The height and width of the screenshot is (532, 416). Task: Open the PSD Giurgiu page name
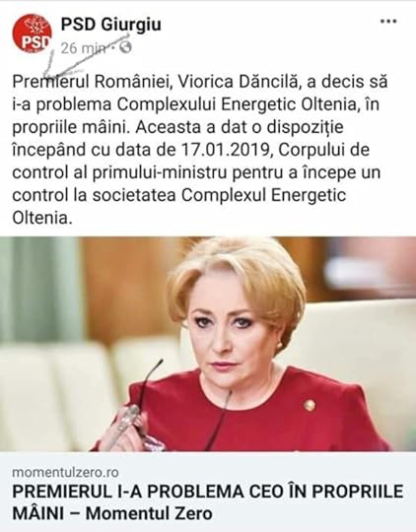coord(110,24)
